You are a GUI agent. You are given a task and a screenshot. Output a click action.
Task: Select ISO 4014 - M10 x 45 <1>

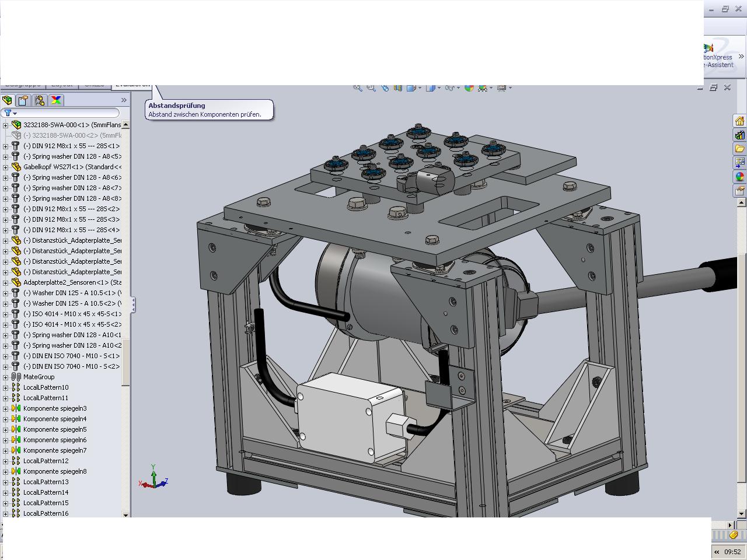(x=72, y=314)
